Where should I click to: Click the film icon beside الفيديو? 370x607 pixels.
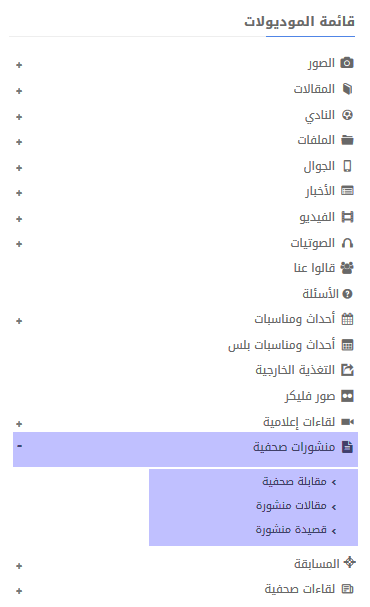pos(348,217)
